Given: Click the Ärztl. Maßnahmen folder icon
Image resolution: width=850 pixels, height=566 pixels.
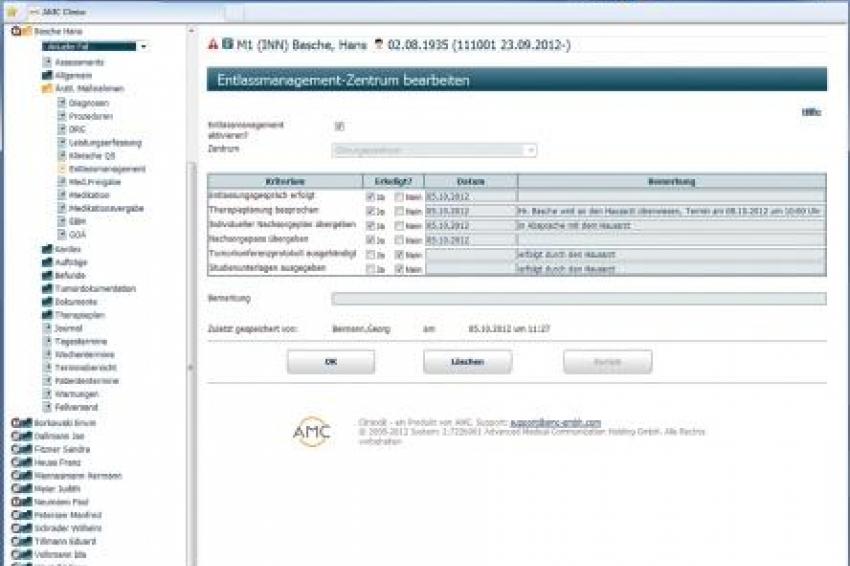Looking at the screenshot, I should tap(47, 89).
